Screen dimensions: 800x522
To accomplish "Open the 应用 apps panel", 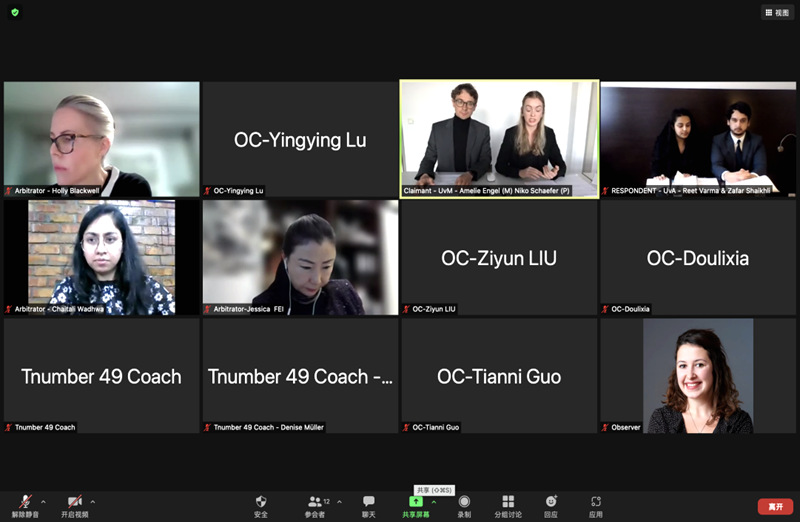I will point(596,505).
